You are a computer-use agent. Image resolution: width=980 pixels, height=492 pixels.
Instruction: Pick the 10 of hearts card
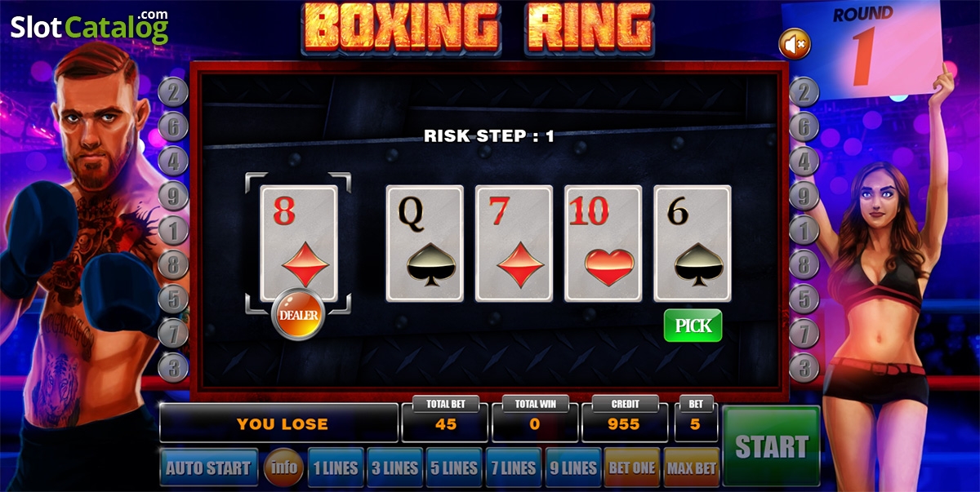[x=604, y=244]
